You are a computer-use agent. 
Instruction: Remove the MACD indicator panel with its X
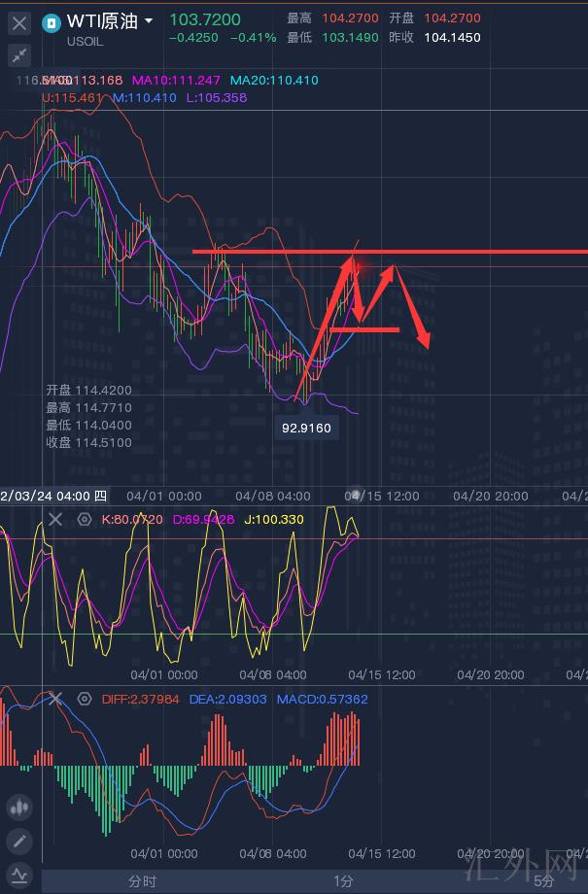[x=55, y=699]
